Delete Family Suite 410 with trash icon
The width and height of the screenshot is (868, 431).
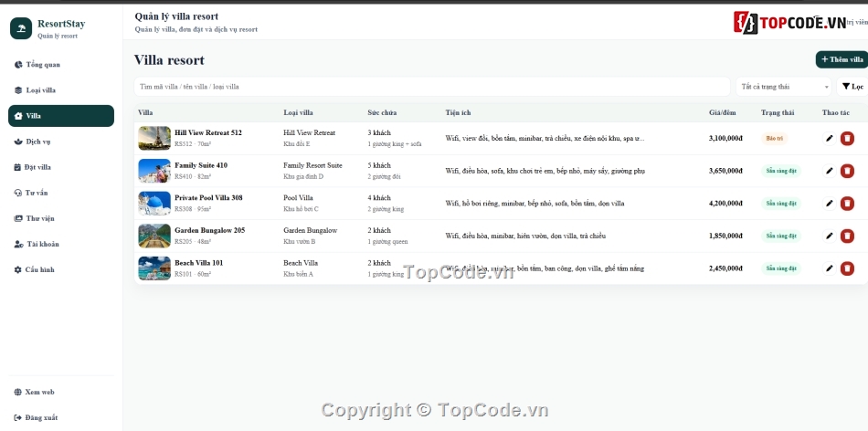(x=847, y=171)
